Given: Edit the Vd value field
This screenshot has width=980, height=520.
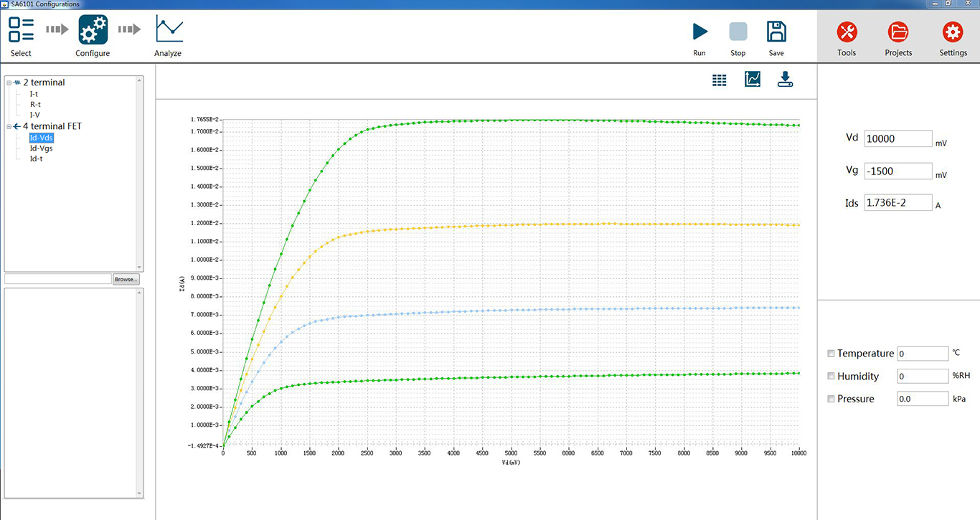Looking at the screenshot, I should pos(898,139).
